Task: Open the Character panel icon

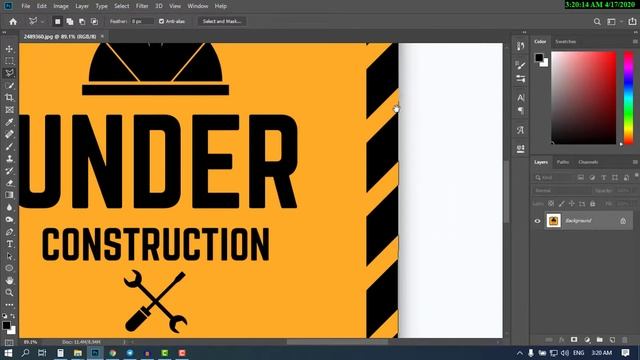Action: pos(520,98)
